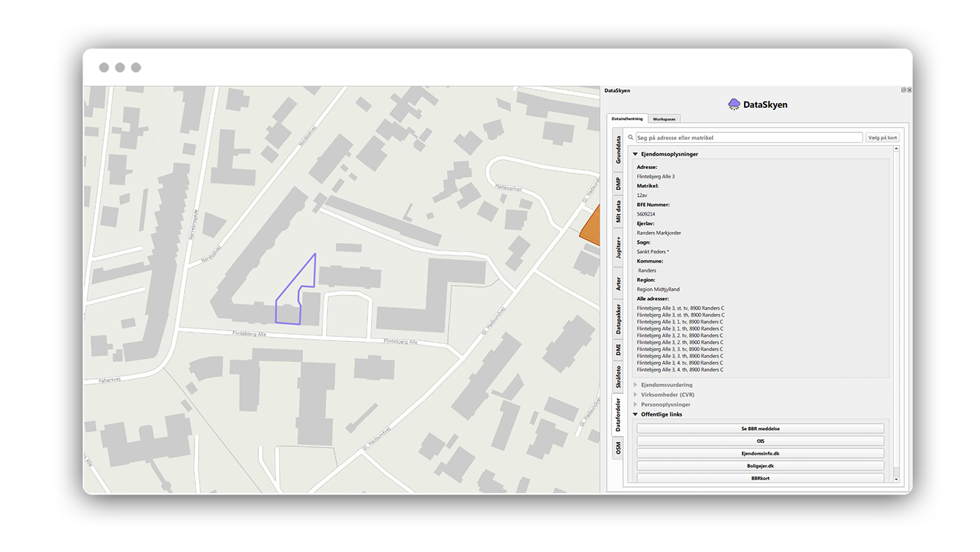
Task: Expand the Virksomheder (CVR) section
Action: coord(636,394)
